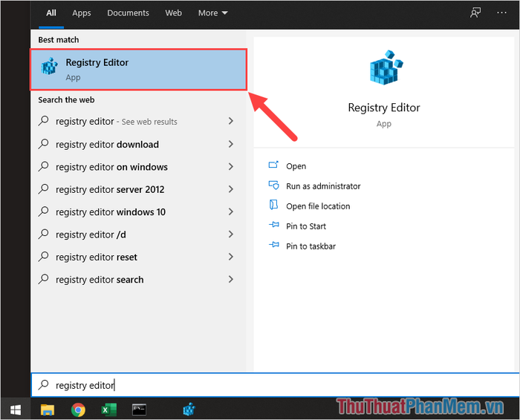Select 'registry editor - See web results' suggestion
This screenshot has width=520, height=420.
(x=139, y=121)
